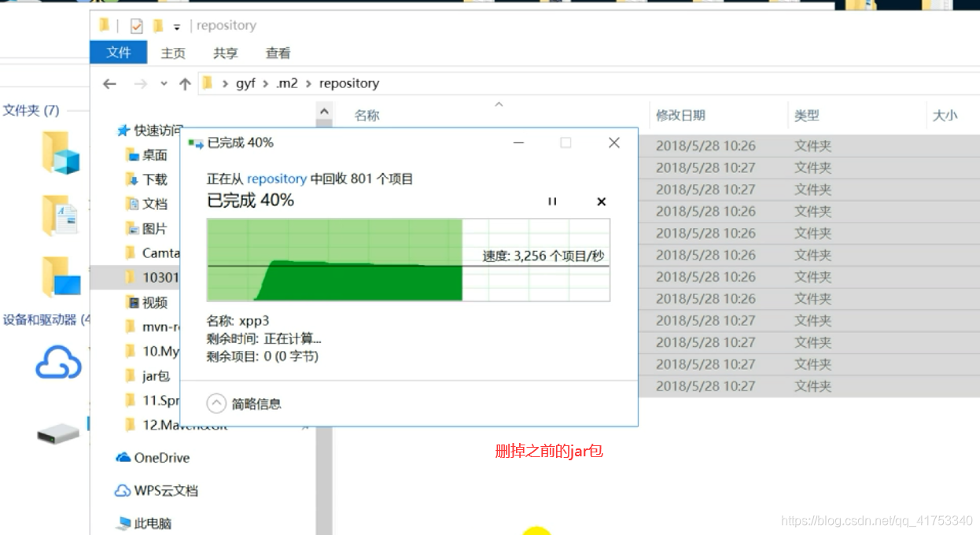Switch to the 查看 ribbon tab

pos(278,53)
